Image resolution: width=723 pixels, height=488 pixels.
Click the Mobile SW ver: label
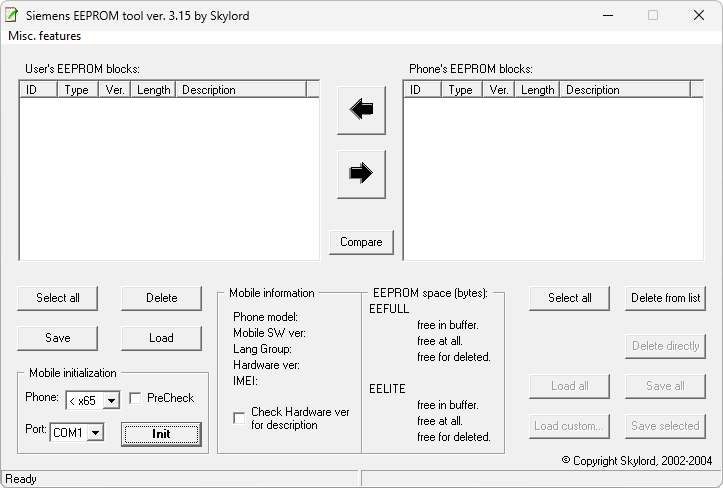point(269,333)
